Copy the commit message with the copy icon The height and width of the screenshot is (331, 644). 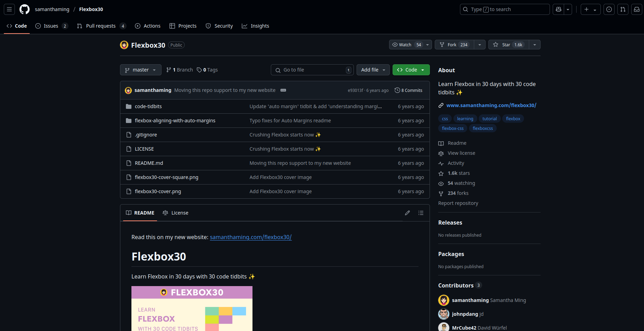pos(283,90)
